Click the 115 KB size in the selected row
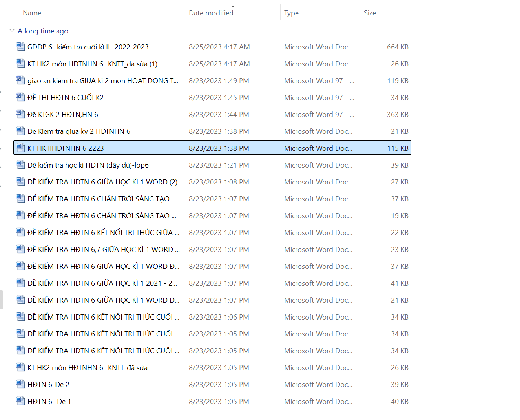520x420 pixels. coord(398,148)
